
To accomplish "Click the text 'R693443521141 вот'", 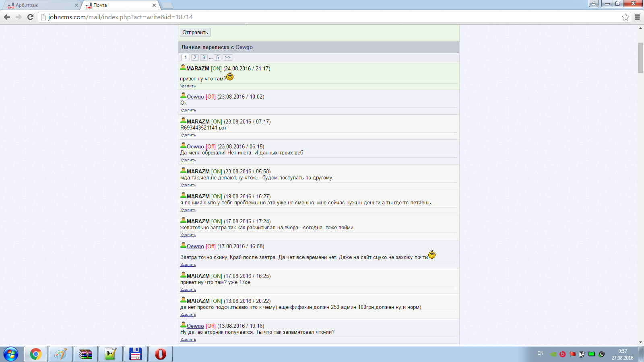I will click(203, 128).
